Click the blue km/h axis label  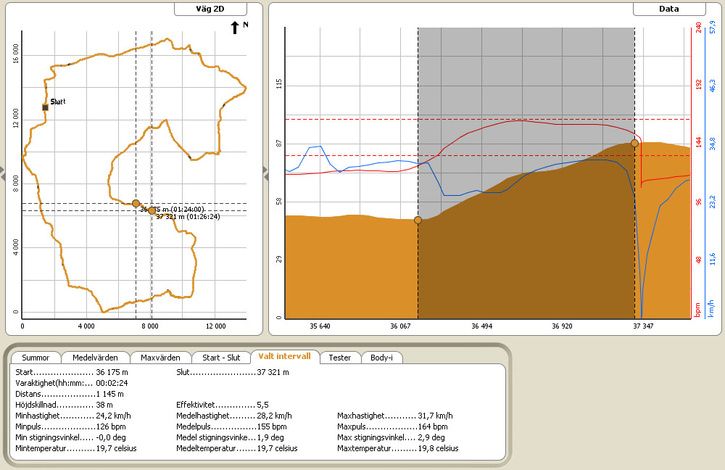click(712, 309)
